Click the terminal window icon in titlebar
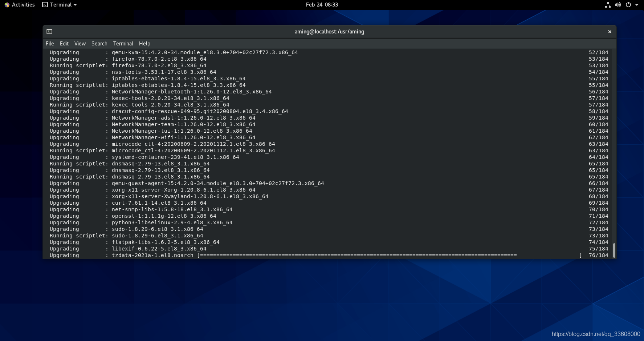The height and width of the screenshot is (341, 644). pos(49,32)
